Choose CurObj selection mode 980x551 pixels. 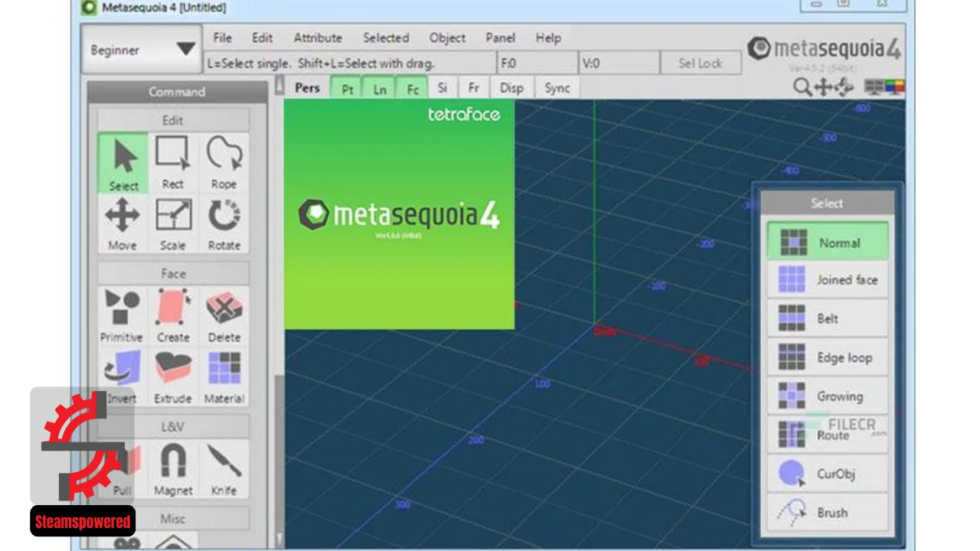tap(827, 474)
